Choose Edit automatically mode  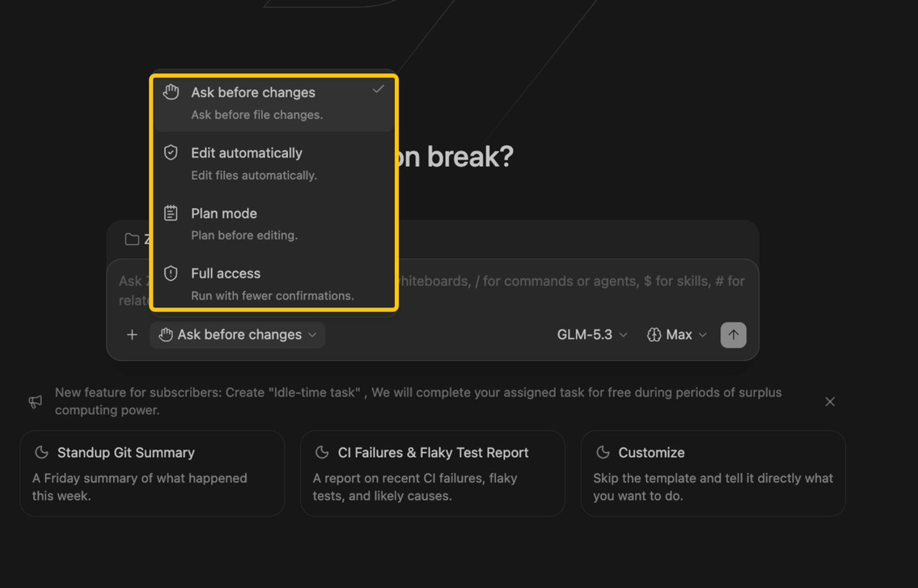[x=274, y=163]
